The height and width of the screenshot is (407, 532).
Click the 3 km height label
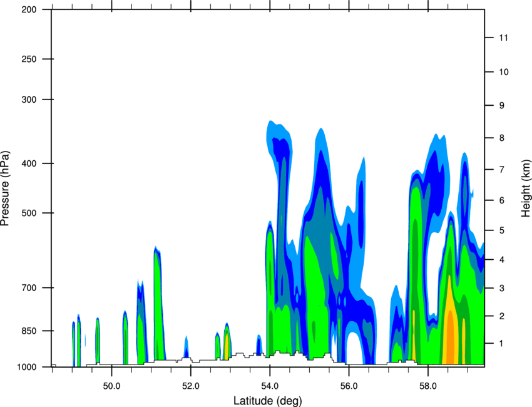pyautogui.click(x=502, y=288)
